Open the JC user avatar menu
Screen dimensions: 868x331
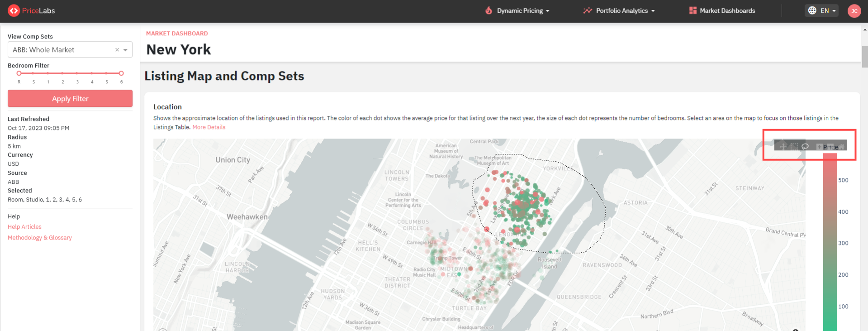[x=854, y=11]
